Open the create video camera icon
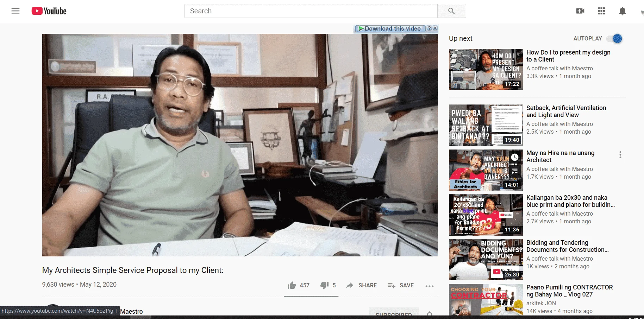The height and width of the screenshot is (319, 644). point(580,11)
